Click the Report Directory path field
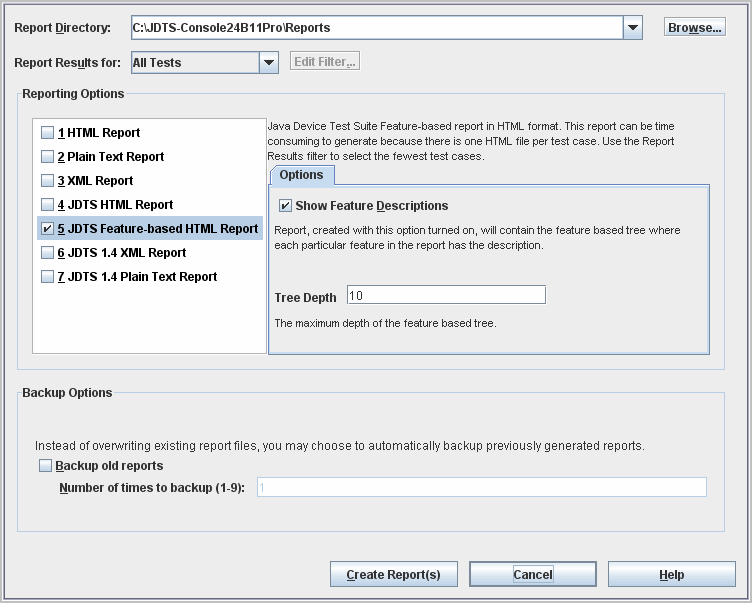The height and width of the screenshot is (603, 752). tap(377, 28)
